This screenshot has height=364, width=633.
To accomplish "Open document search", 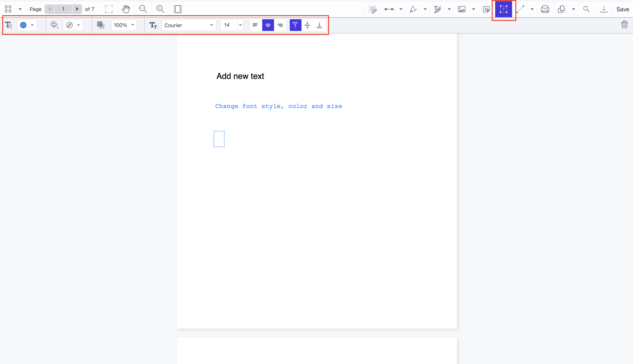I will click(586, 9).
